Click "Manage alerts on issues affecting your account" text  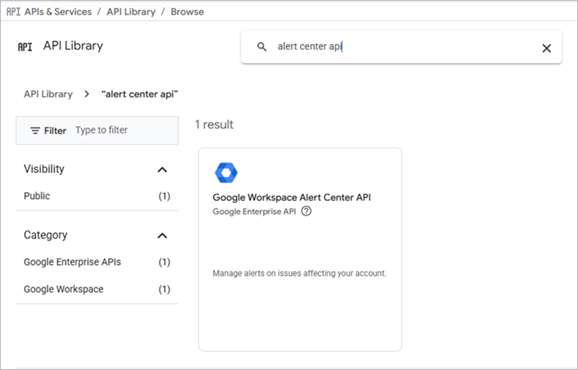(299, 273)
